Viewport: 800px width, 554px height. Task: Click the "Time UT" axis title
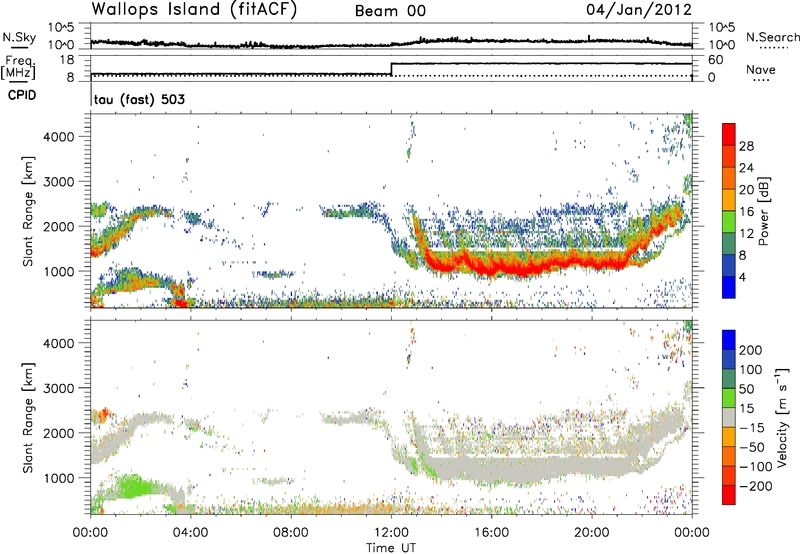(x=391, y=548)
